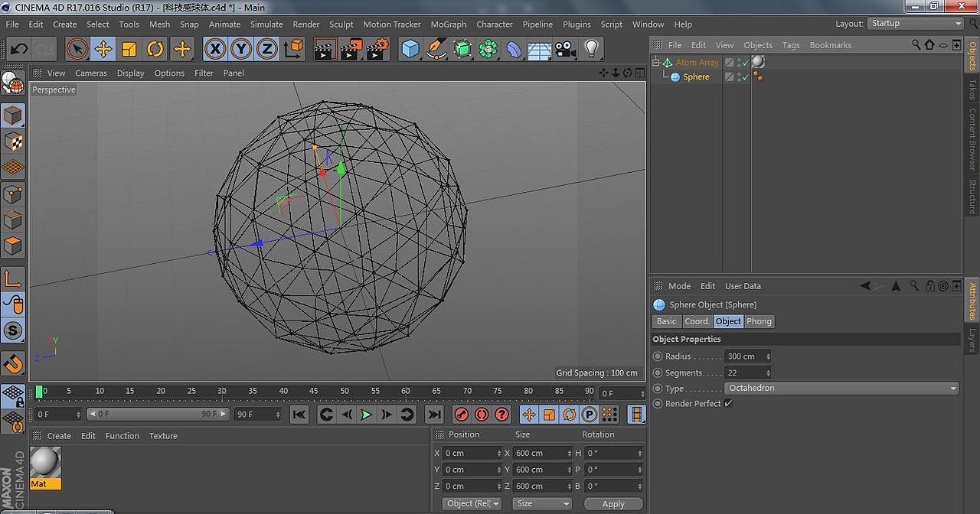Open the MoGraph menu
980x514 pixels.
pos(448,24)
